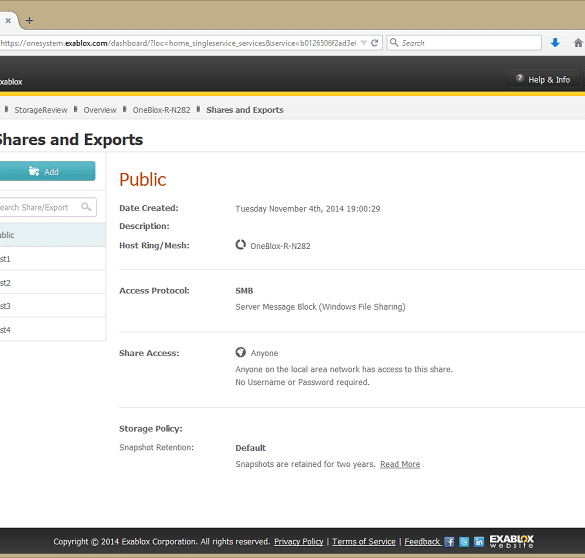Click the share search magnifier icon
585x558 pixels.
click(x=86, y=207)
